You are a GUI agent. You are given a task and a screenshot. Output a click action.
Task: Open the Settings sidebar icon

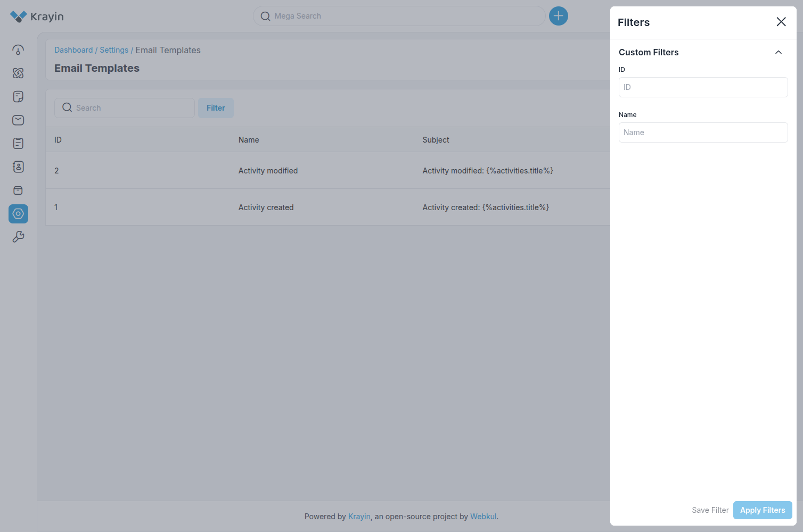[18, 214]
